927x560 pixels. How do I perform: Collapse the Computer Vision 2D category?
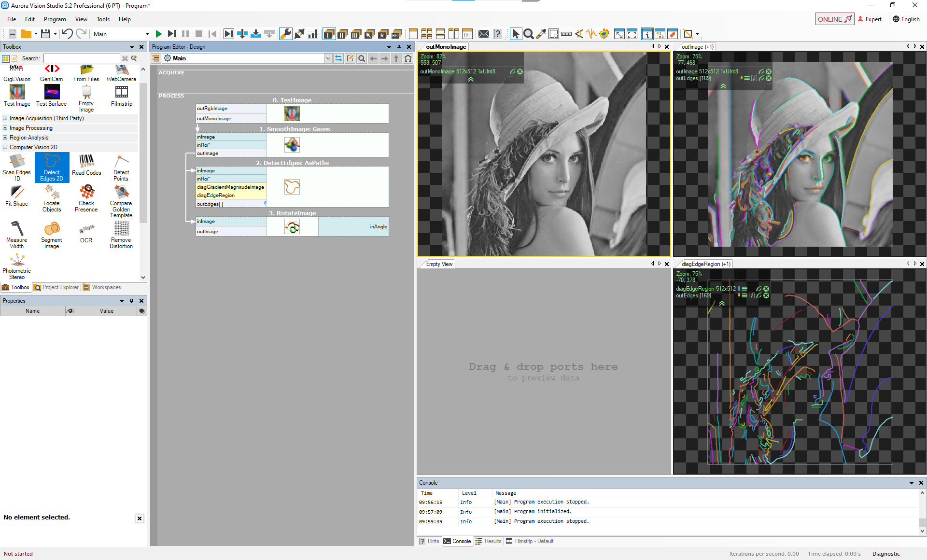pos(5,147)
